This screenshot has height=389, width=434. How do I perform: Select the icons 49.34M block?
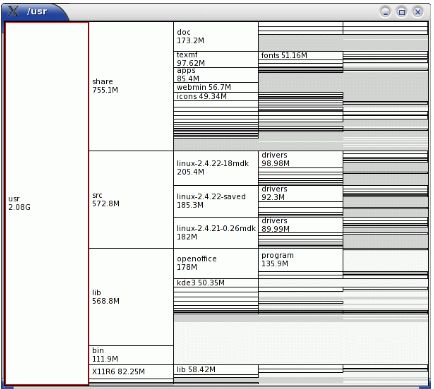tap(216, 97)
